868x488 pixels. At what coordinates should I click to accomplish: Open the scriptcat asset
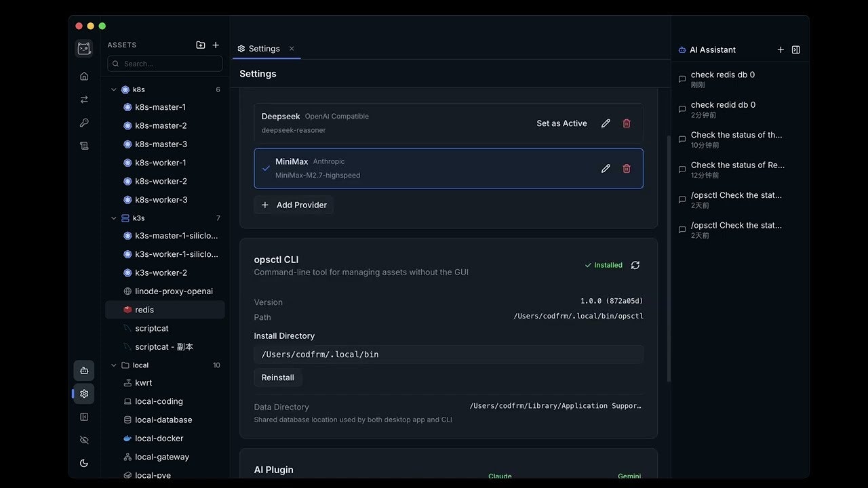(x=165, y=328)
